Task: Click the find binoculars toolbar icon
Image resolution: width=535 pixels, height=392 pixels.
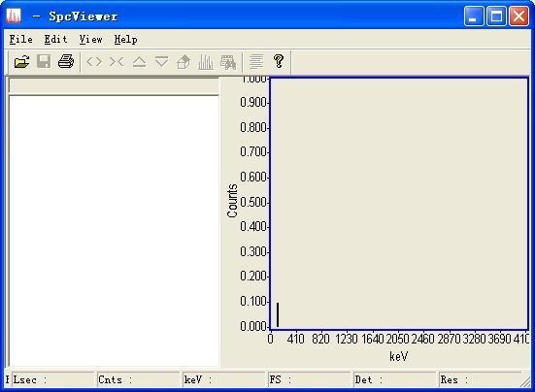Action: [x=228, y=62]
